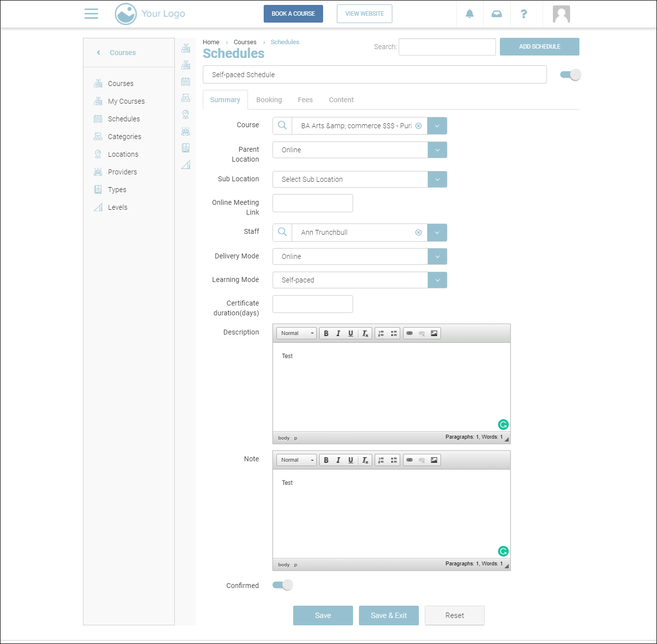Click the Save & Exit button
Image resolution: width=657 pixels, height=644 pixels.
[388, 616]
